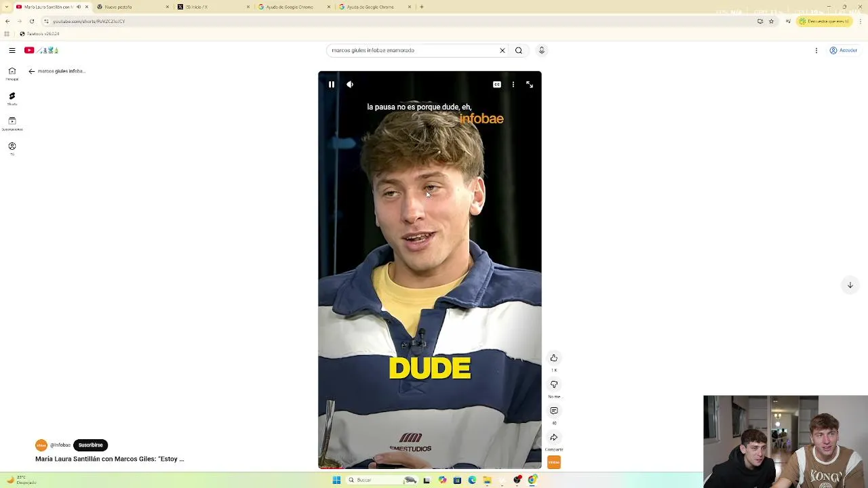
Task: Open the Windows Start menu
Action: (336, 480)
